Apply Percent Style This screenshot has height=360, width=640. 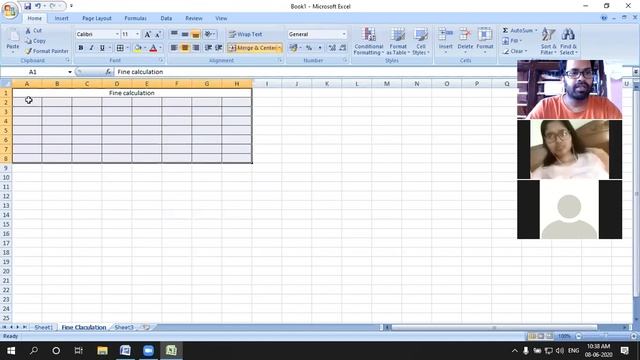tap(309, 48)
